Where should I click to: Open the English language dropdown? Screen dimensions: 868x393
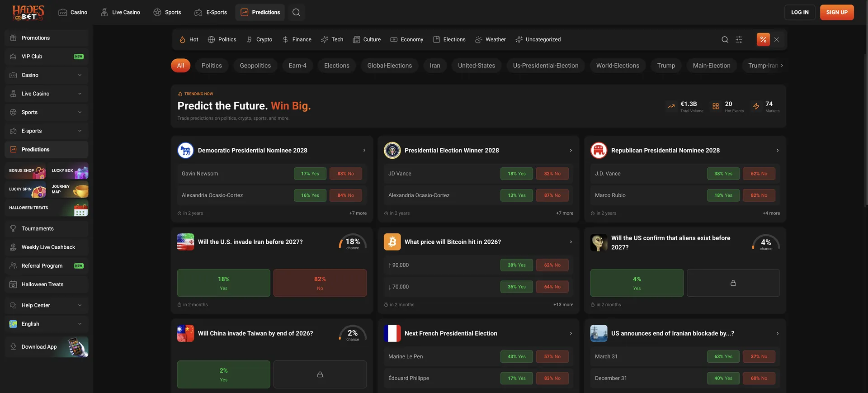click(x=47, y=324)
